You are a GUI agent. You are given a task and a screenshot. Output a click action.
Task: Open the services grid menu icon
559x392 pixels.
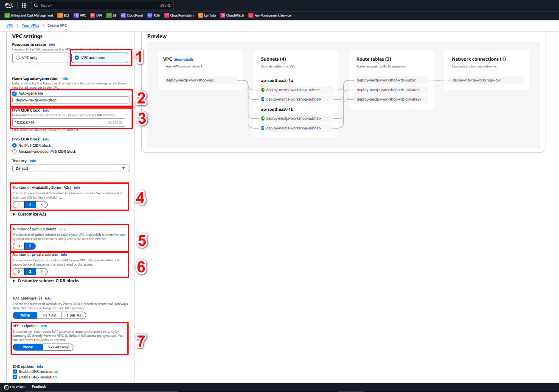(x=24, y=6)
